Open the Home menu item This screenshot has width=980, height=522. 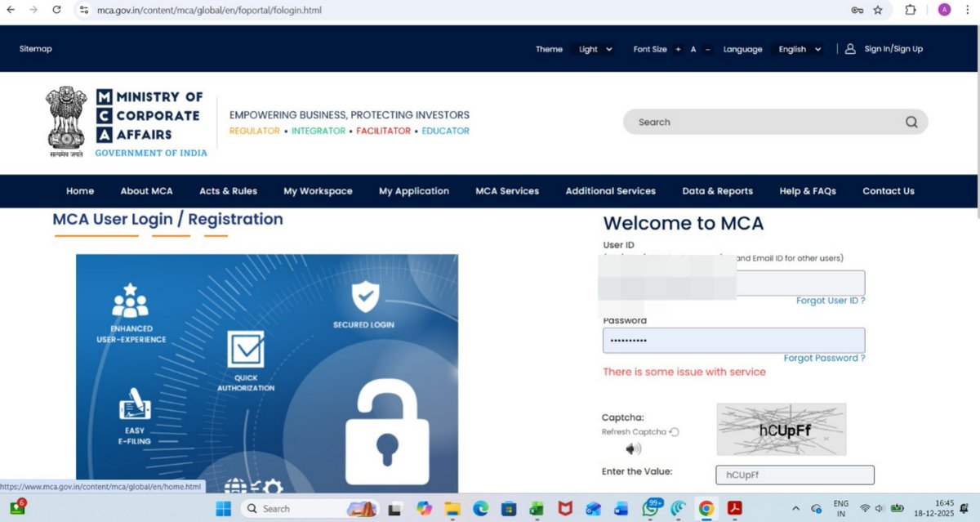point(80,191)
